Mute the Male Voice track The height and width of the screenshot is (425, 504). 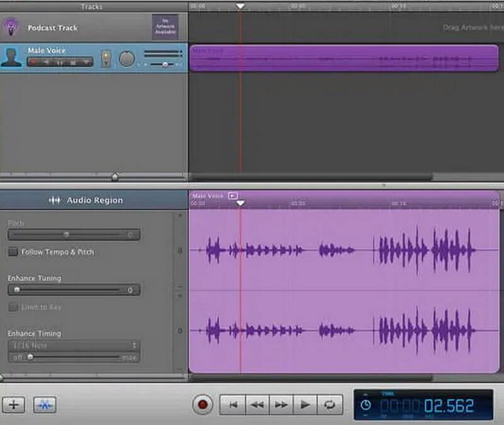pos(47,62)
